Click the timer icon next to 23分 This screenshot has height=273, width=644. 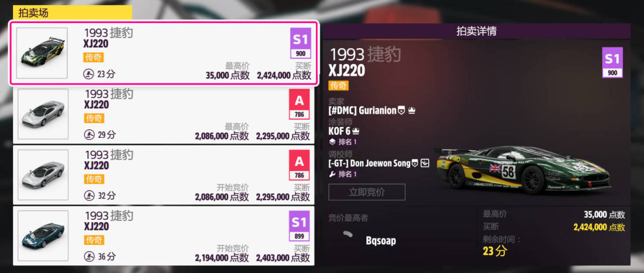(x=89, y=74)
